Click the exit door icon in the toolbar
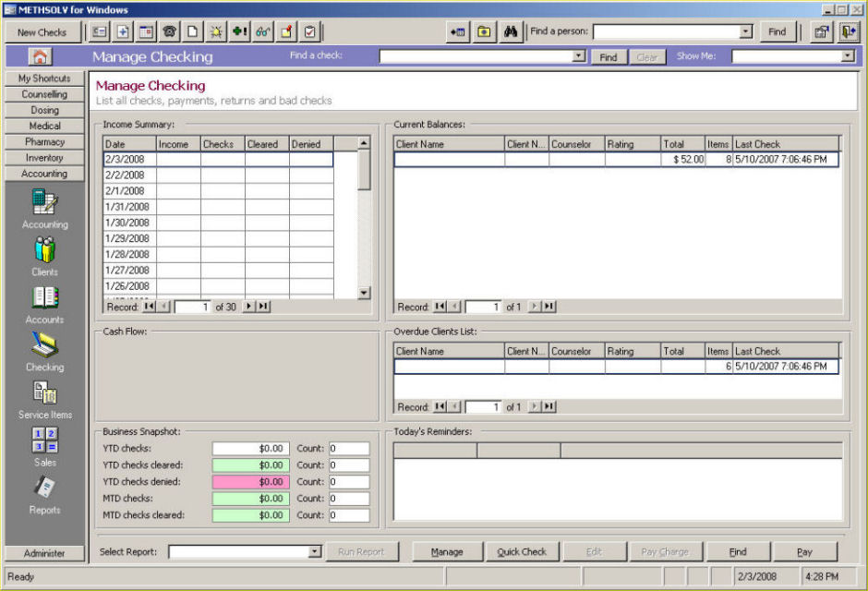Screen dimensions: 868x591 point(848,32)
